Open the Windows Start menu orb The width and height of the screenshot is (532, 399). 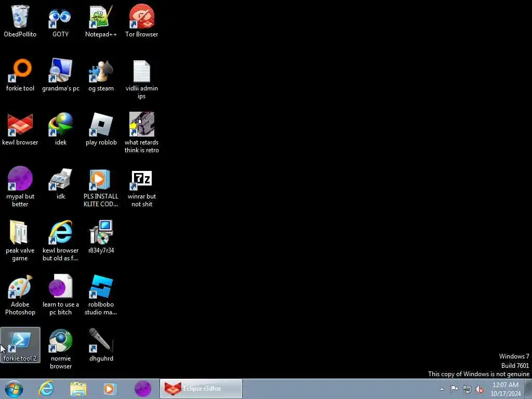click(x=14, y=389)
